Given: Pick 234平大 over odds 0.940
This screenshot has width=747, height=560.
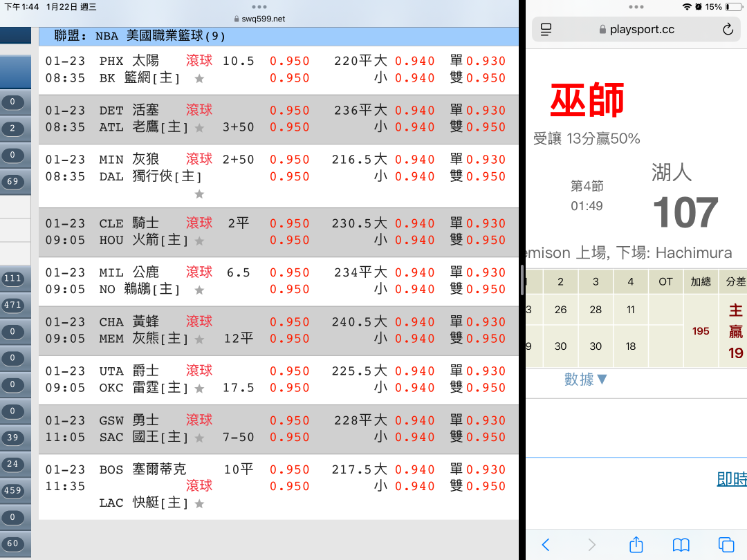Looking at the screenshot, I should click(x=415, y=272).
